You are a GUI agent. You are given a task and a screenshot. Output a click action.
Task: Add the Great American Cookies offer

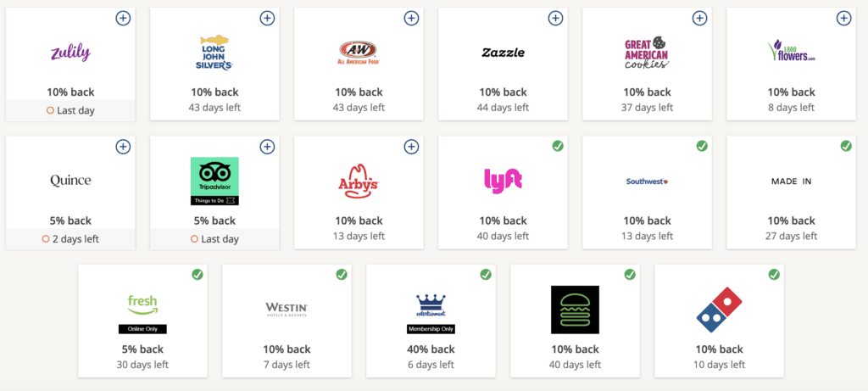(x=699, y=18)
